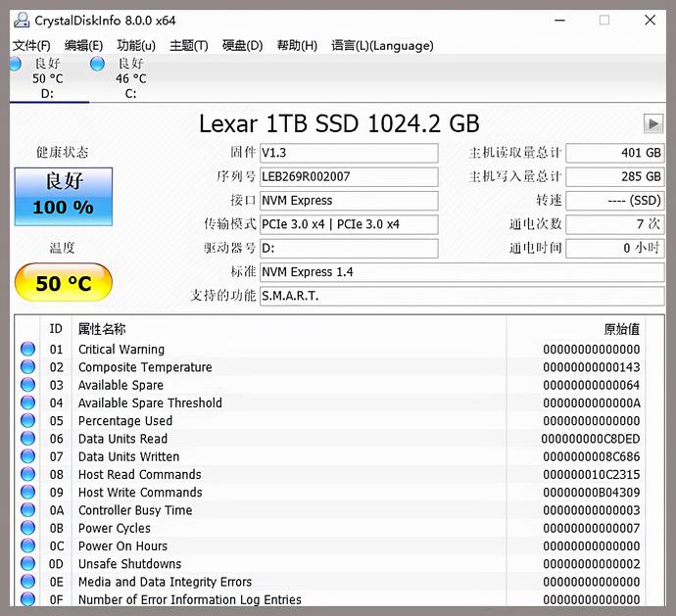
Task: Select the Host Write Commands attribute name
Action: pyautogui.click(x=140, y=493)
